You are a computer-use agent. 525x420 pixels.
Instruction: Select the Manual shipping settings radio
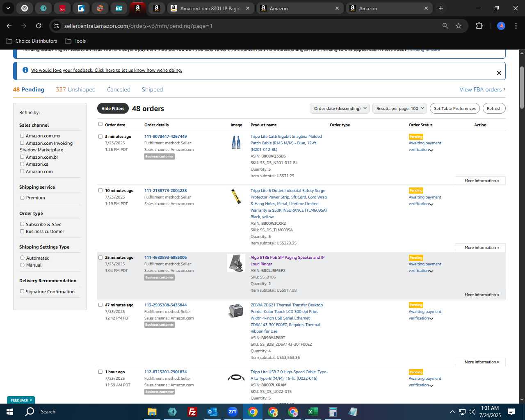click(x=22, y=265)
